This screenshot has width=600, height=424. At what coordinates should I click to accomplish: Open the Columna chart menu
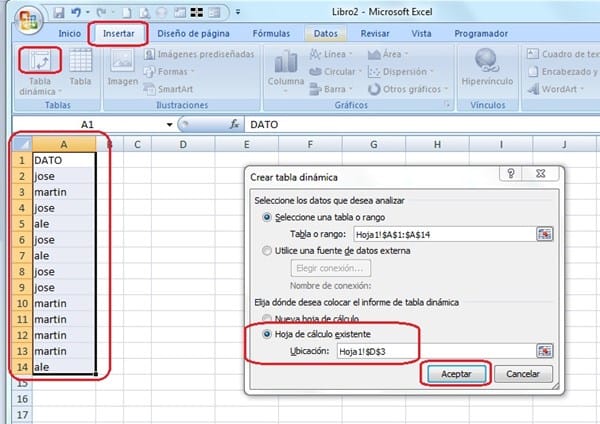[286, 71]
